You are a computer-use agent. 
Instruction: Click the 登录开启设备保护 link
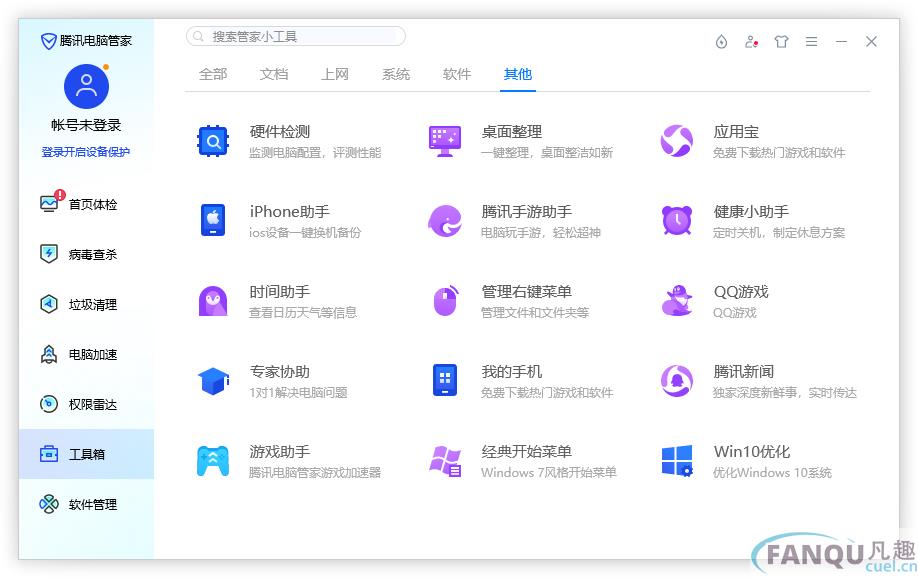[86, 152]
